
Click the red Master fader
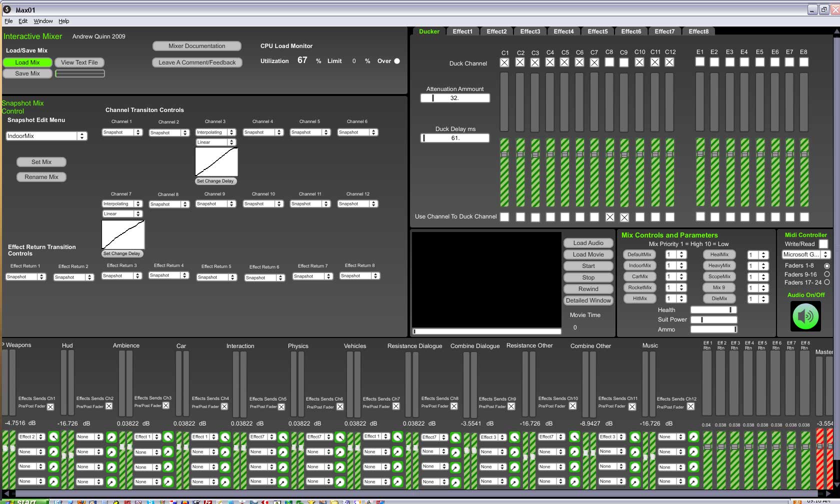click(820, 458)
